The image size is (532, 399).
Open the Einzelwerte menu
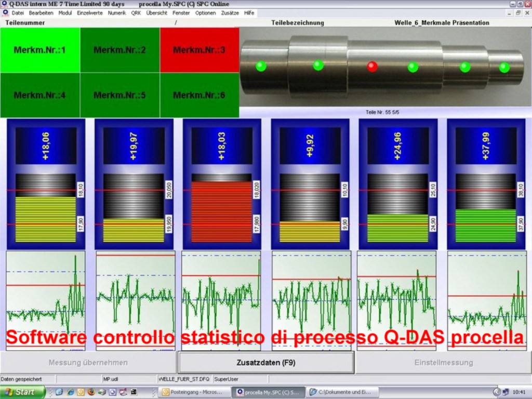[89, 13]
